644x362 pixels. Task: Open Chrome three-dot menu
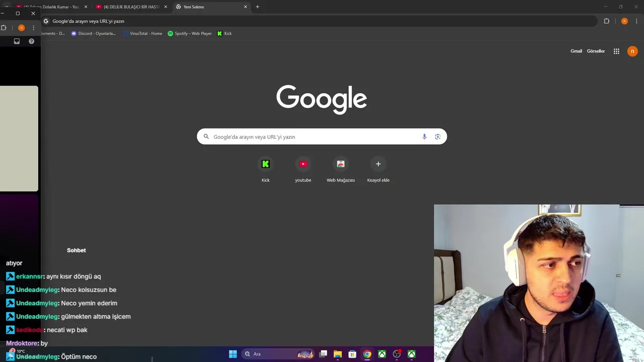coord(636,21)
